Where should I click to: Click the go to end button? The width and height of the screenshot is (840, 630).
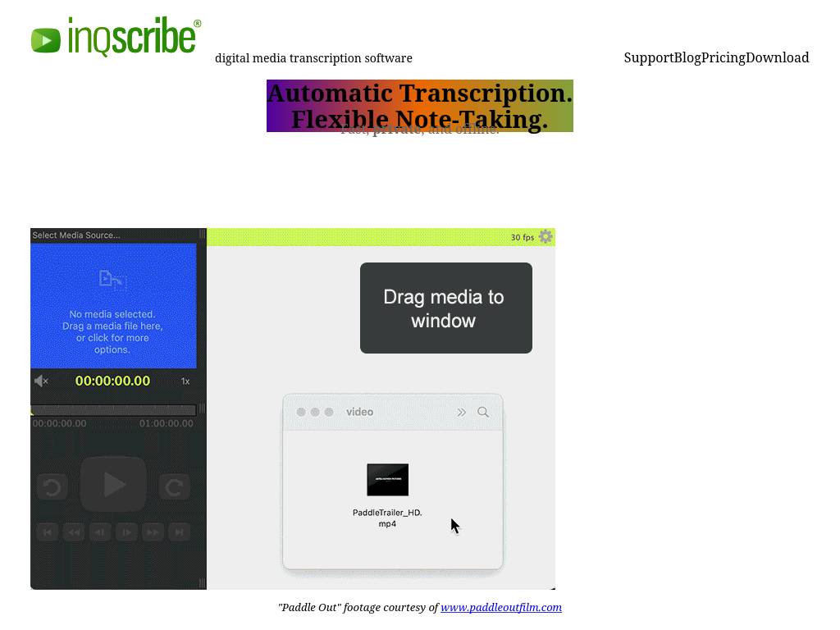coord(179,532)
